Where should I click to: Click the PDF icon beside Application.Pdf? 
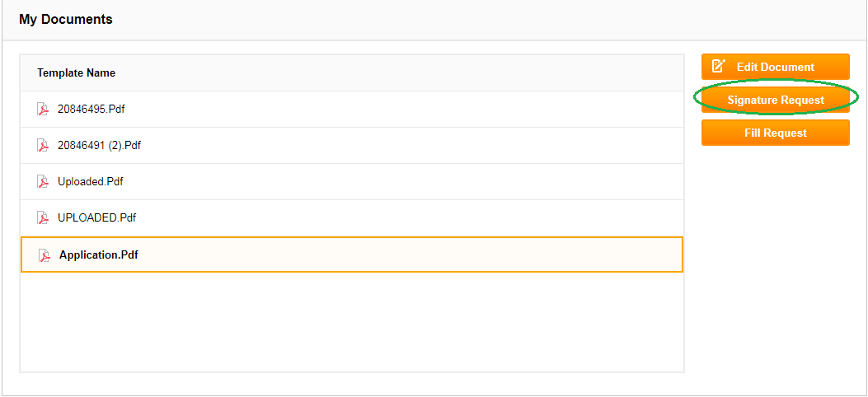(44, 255)
